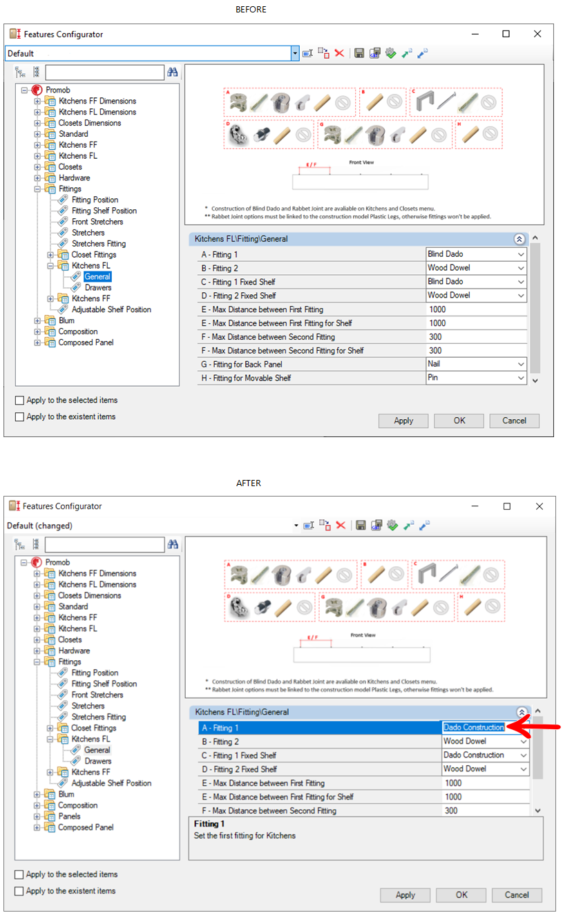The width and height of the screenshot is (563, 924).
Task: Click OK button in BEFORE window
Action: click(x=459, y=421)
